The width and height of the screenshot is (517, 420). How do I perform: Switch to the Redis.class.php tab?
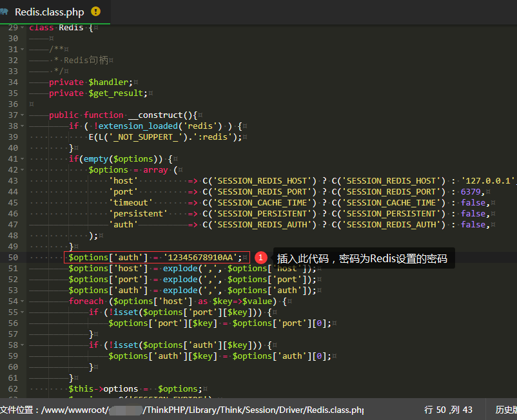pyautogui.click(x=49, y=12)
